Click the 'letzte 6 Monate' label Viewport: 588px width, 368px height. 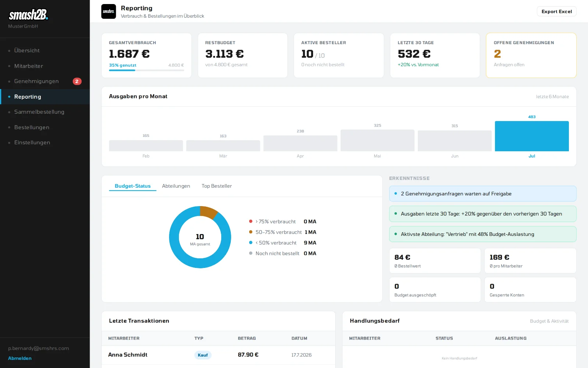pos(552,96)
